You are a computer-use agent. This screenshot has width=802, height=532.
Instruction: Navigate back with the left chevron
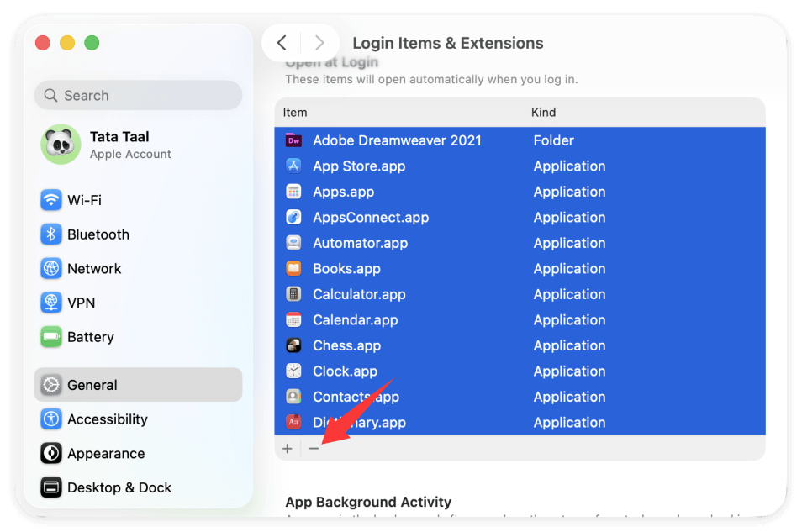281,43
